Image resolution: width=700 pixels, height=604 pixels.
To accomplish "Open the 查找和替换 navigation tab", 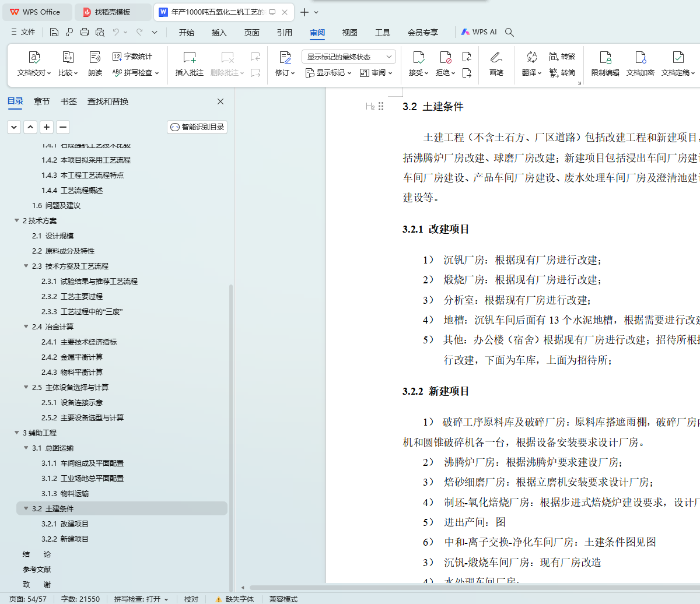I will pos(108,101).
